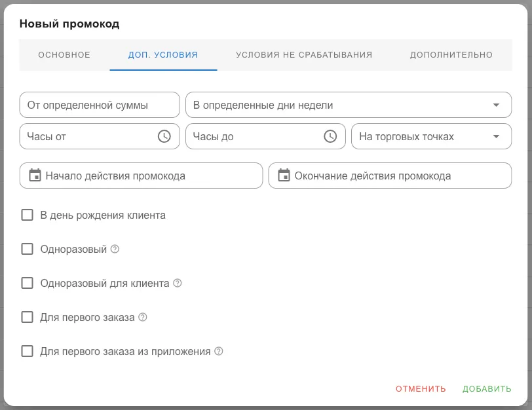Expand На торговых точках dropdown
Screen dimensions: 532x410
tap(431, 136)
